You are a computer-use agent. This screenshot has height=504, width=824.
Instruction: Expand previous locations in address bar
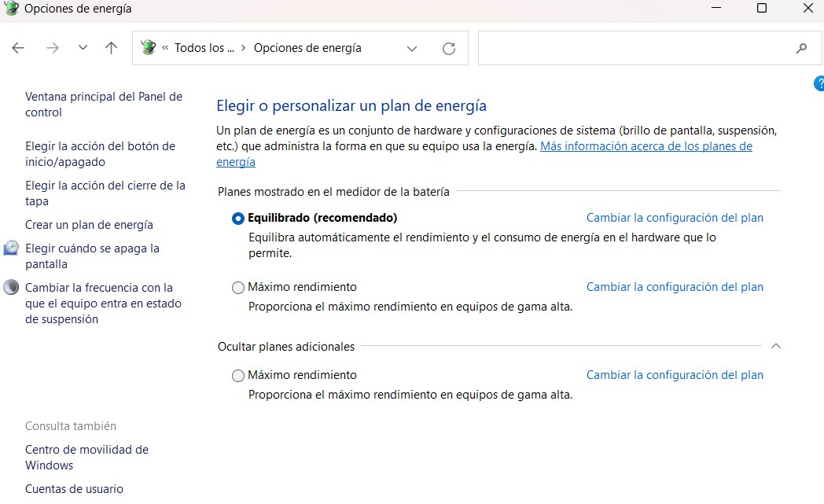(83, 48)
